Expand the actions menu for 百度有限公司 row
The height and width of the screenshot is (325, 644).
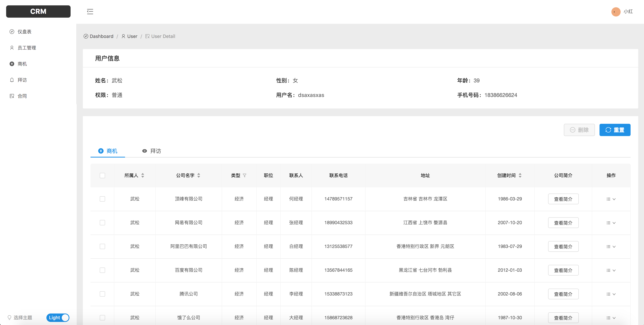coord(611,270)
